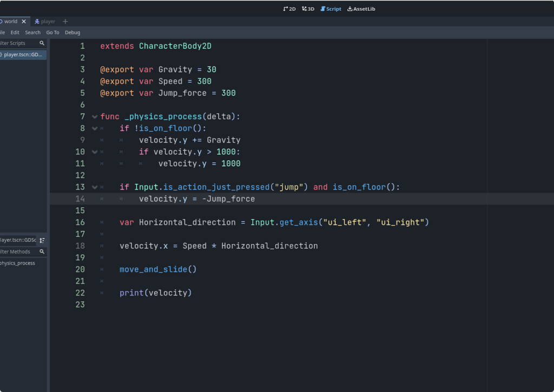Viewport: 554px width, 392px height.
Task: Click the magnifier icon in Filter Methods
Action: (x=42, y=251)
